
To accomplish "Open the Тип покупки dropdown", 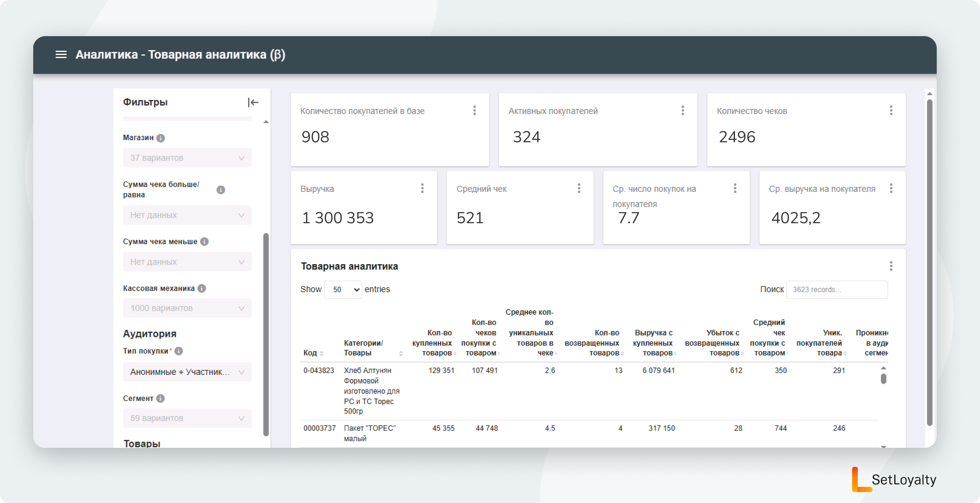I will [187, 372].
